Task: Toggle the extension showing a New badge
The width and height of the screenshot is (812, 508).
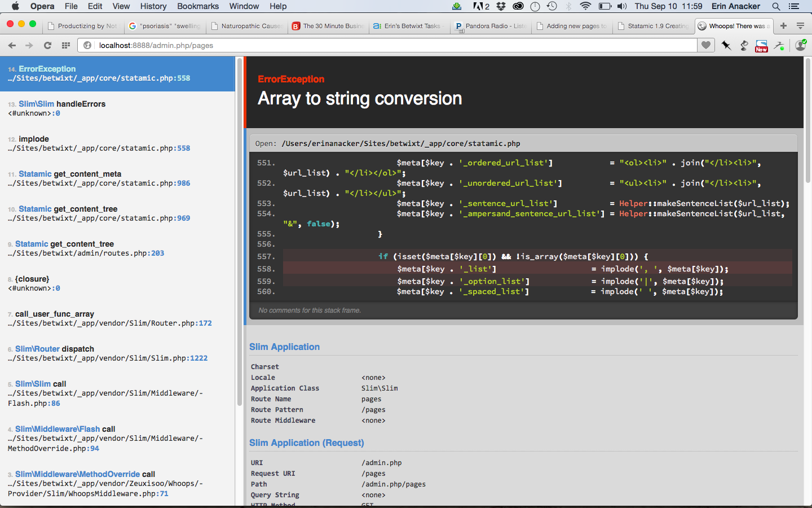Action: pyautogui.click(x=761, y=45)
